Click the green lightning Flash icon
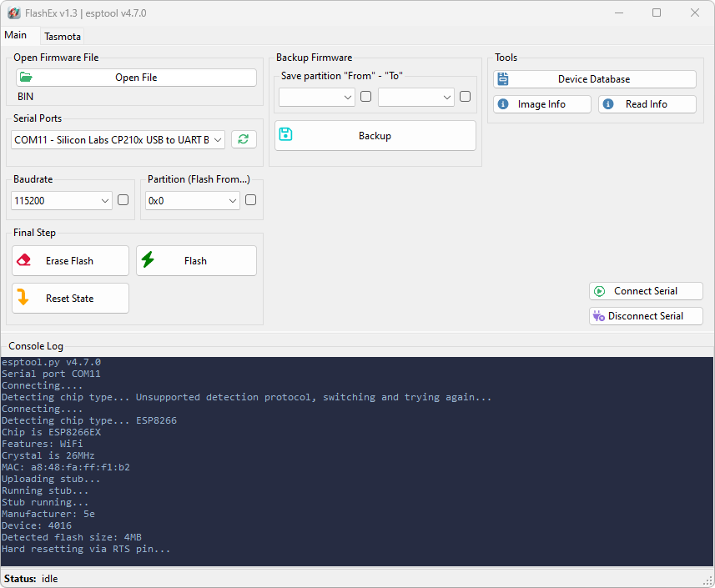This screenshot has width=715, height=588. 148,260
